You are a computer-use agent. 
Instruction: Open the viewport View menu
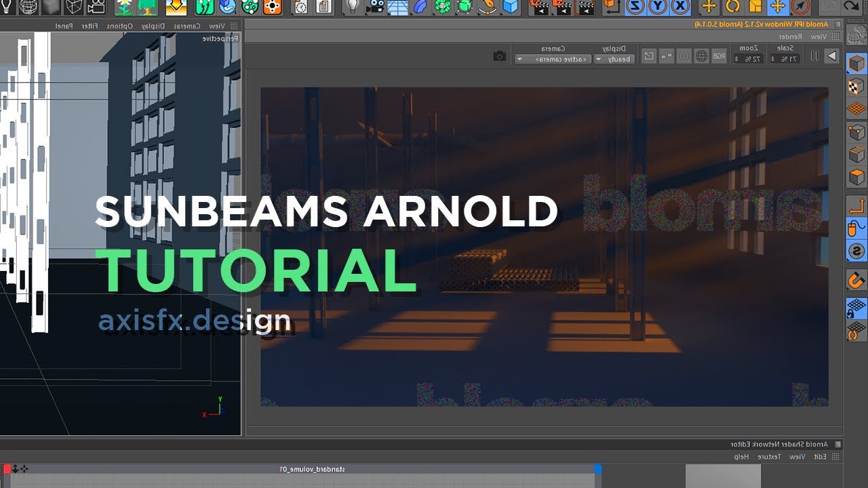(217, 26)
